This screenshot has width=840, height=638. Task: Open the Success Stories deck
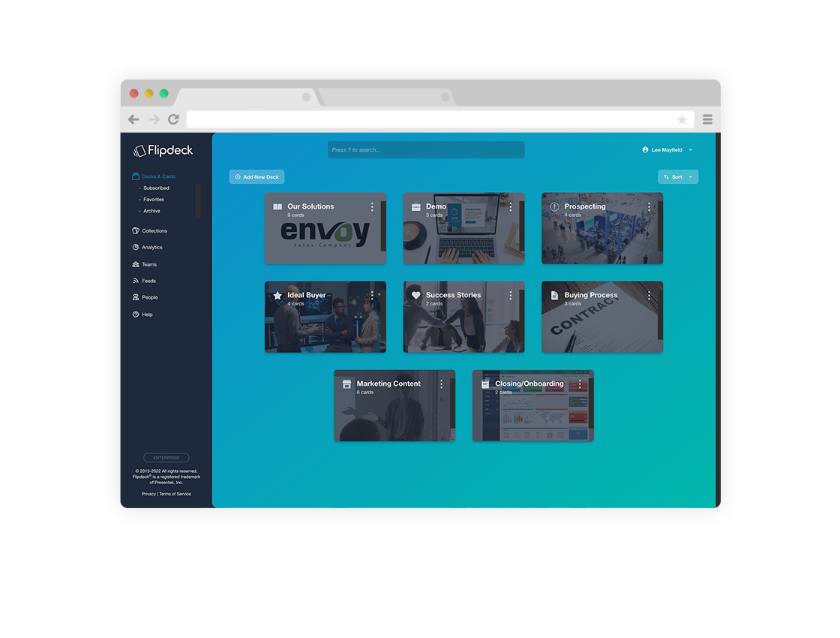pyautogui.click(x=463, y=317)
